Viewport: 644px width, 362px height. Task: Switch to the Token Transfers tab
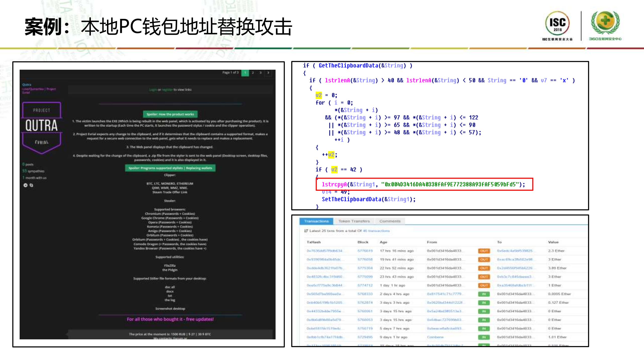pyautogui.click(x=354, y=221)
